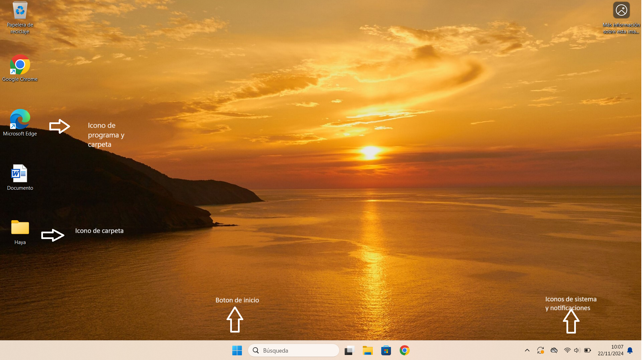
Task: Select the Microsoft Edge desktop shortcut
Action: [20, 119]
